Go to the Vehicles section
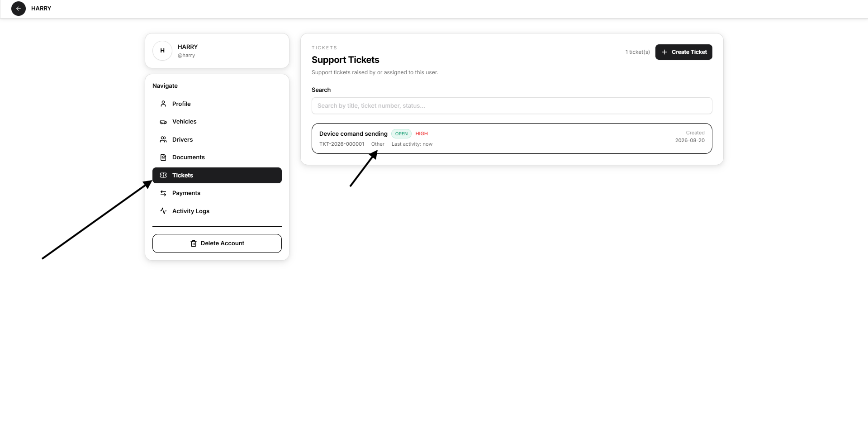Screen dimensions: 868x424 click(217, 122)
